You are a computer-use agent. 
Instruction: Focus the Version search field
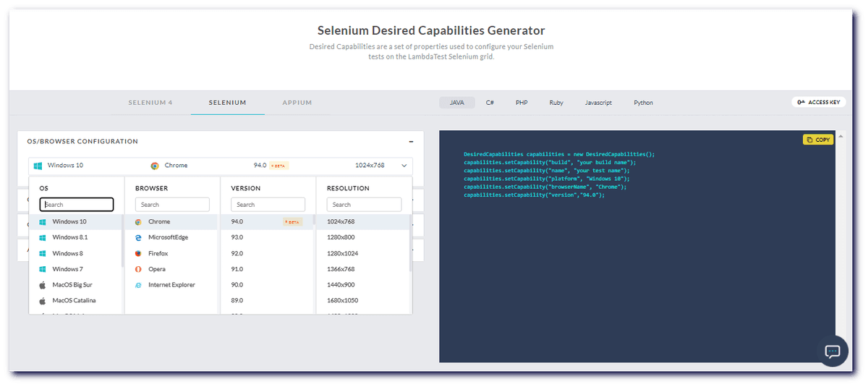coord(268,205)
